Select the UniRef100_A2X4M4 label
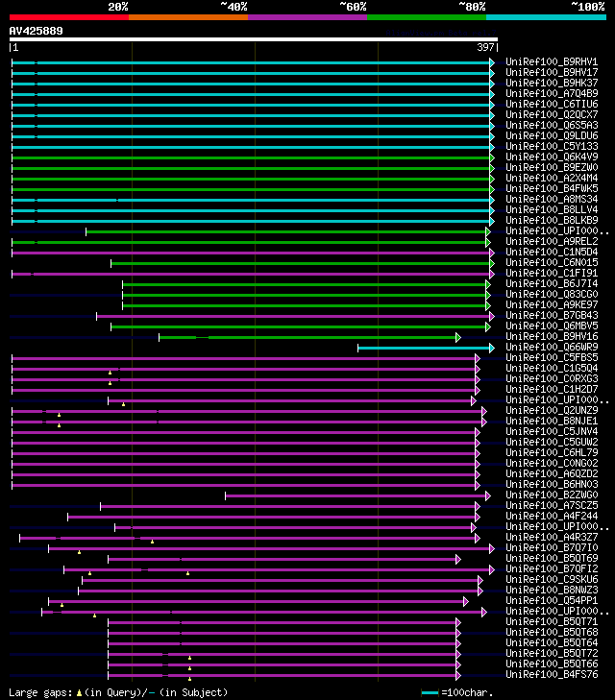Image resolution: width=615 pixels, height=700 pixels. point(552,179)
